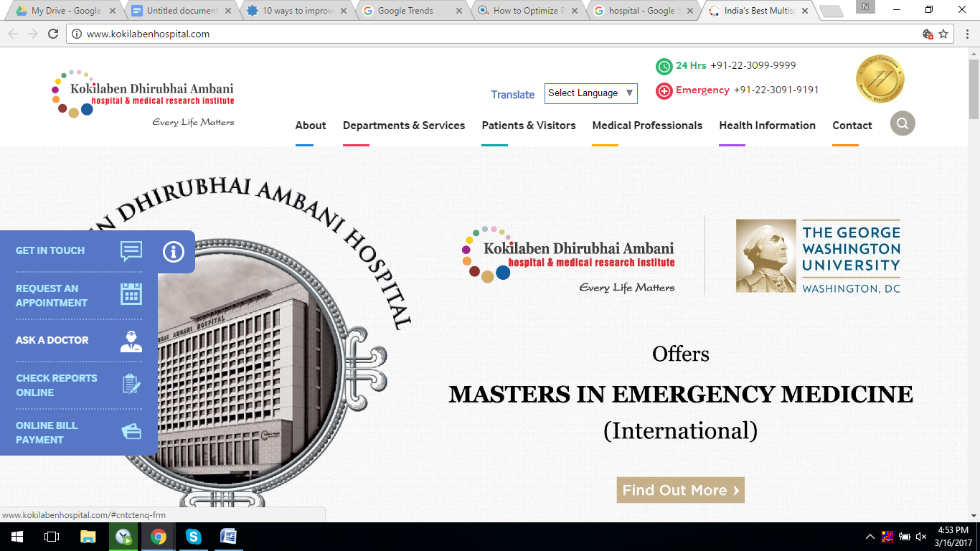
Task: Click the red Emergency plus icon
Action: point(664,91)
